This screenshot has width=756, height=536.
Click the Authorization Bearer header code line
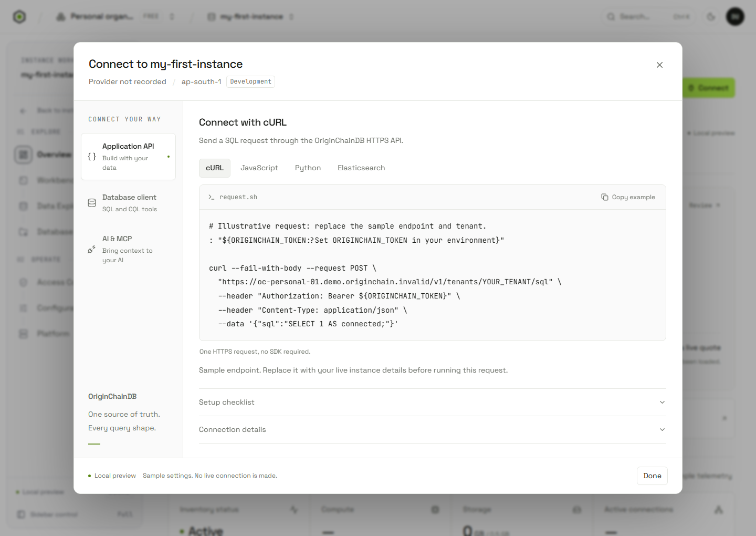tap(339, 296)
